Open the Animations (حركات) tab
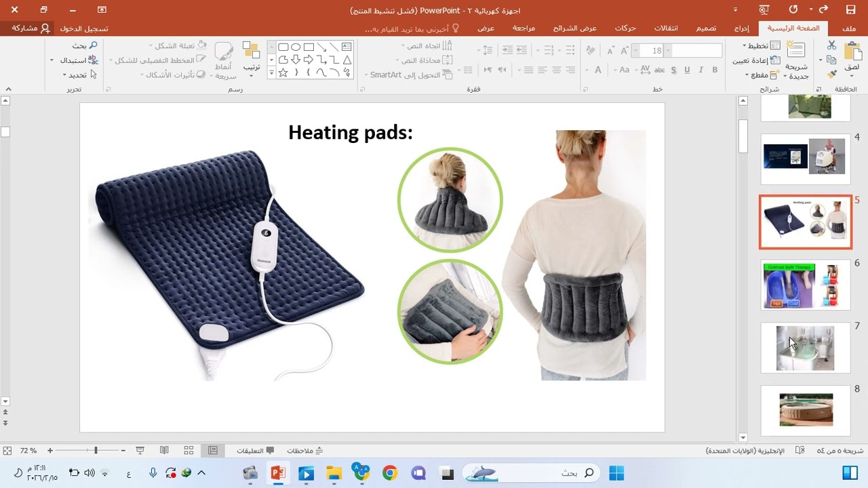Screen dimensions: 868x488 [625, 28]
